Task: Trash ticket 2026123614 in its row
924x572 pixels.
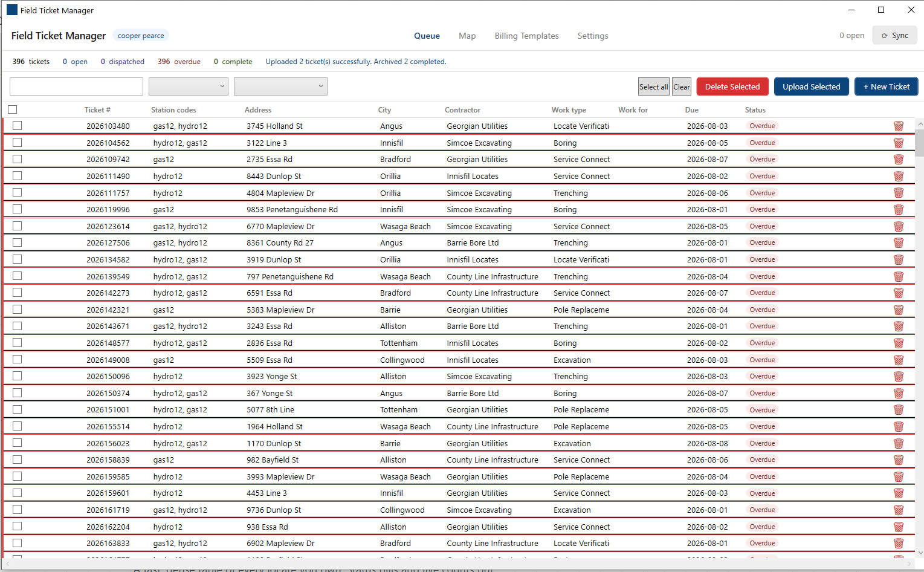Action: 899,226
